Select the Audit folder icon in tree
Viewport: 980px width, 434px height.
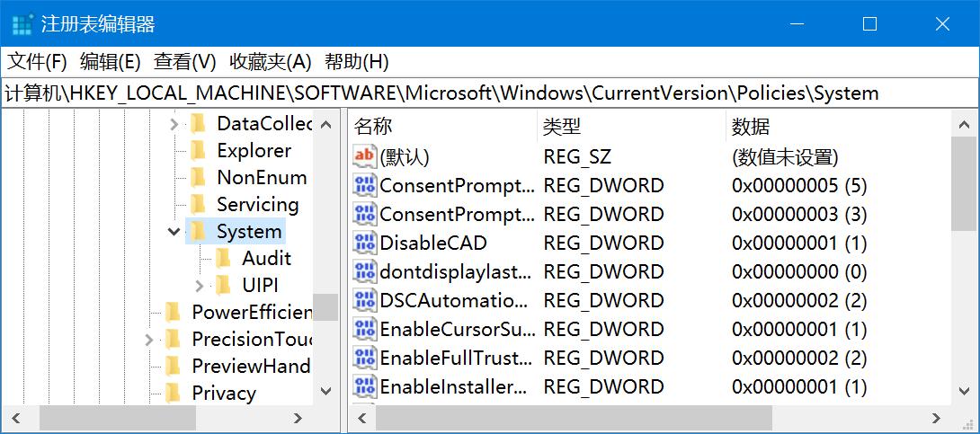pos(224,259)
